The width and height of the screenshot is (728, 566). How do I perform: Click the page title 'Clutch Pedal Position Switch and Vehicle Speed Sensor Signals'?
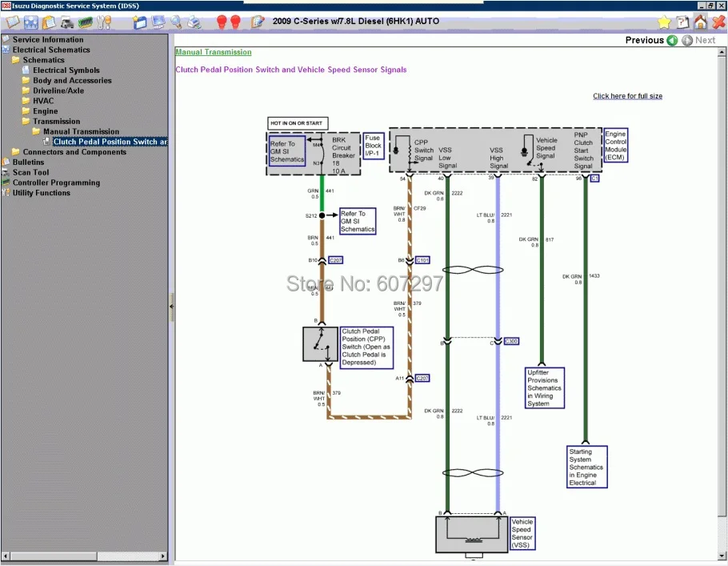tap(291, 70)
